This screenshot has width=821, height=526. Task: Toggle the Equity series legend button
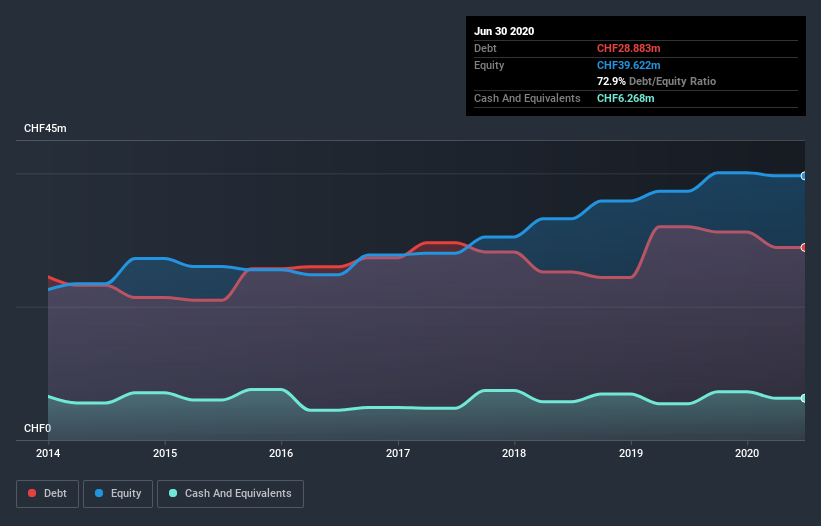(118, 494)
